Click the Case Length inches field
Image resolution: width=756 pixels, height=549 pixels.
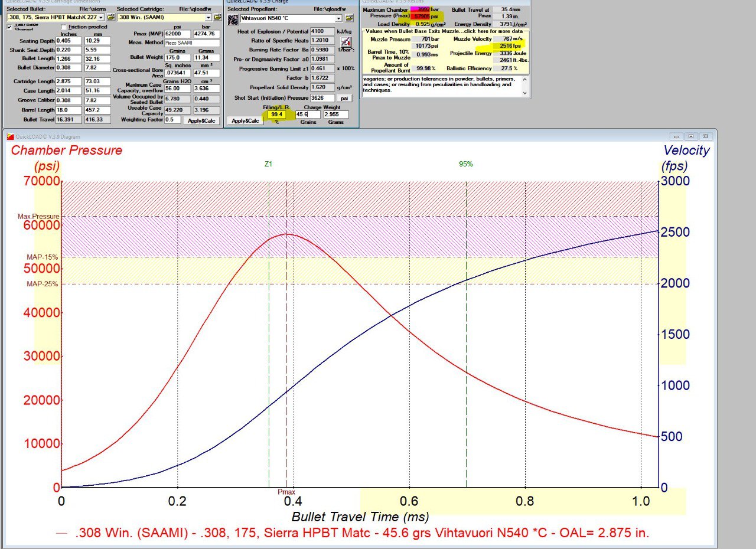pos(69,90)
